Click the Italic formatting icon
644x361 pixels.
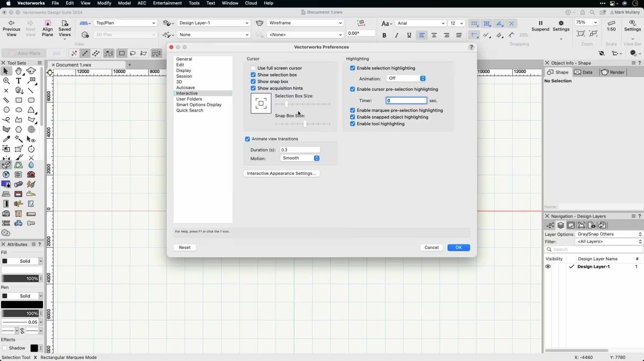(x=397, y=35)
